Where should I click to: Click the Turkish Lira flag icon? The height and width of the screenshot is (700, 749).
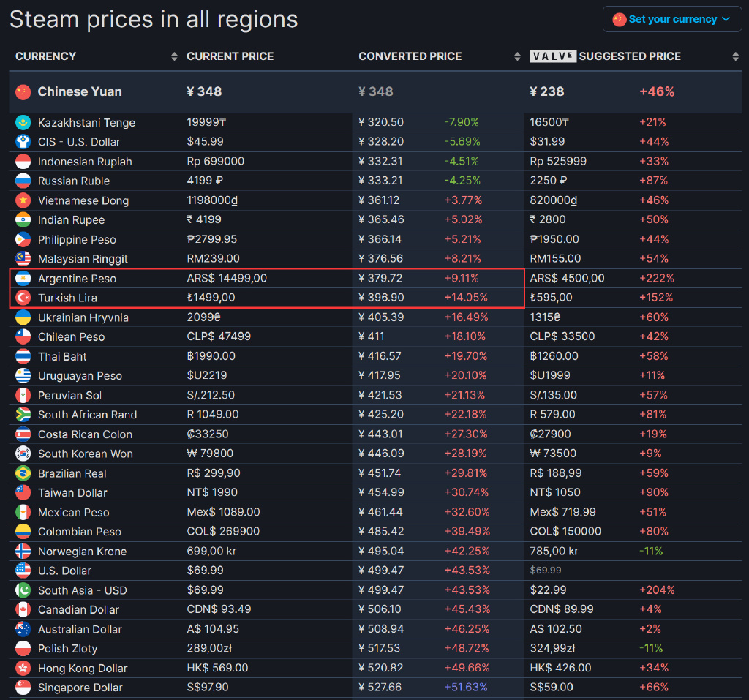(x=23, y=298)
